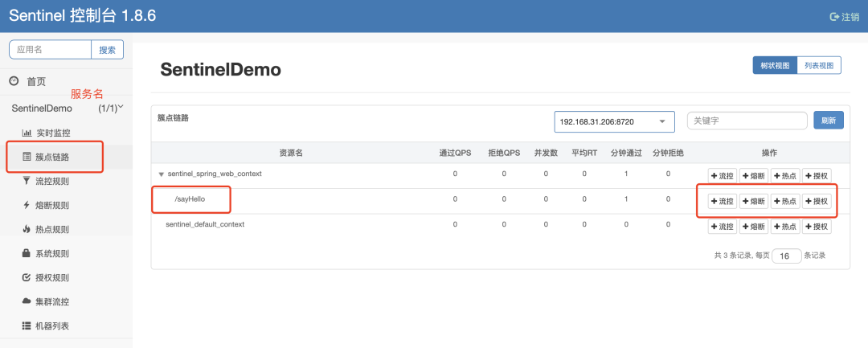Click the 流控规则 funnel icon

pos(27,181)
